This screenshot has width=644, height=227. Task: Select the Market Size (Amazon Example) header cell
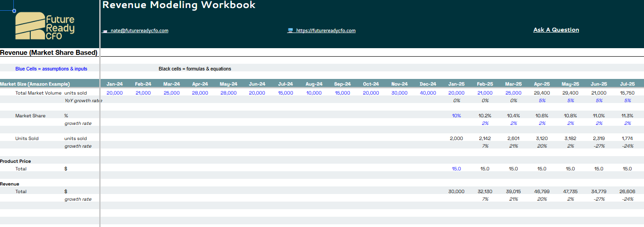tap(35, 84)
